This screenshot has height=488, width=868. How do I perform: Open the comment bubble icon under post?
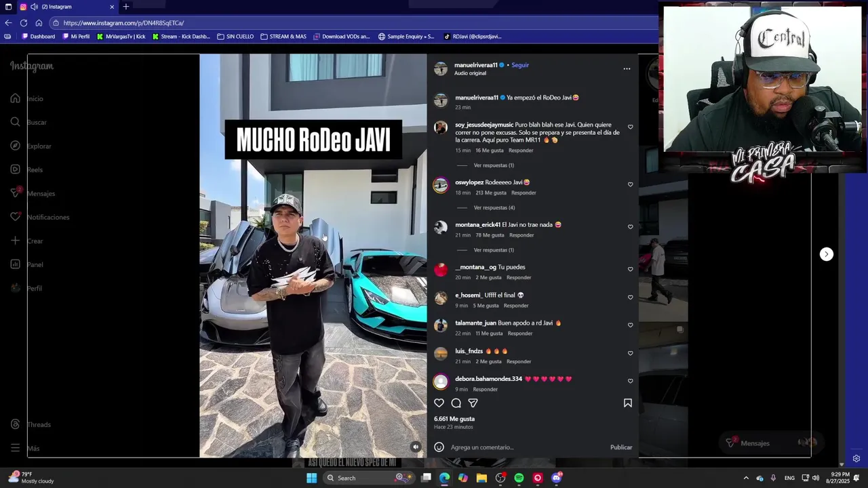pyautogui.click(x=456, y=403)
